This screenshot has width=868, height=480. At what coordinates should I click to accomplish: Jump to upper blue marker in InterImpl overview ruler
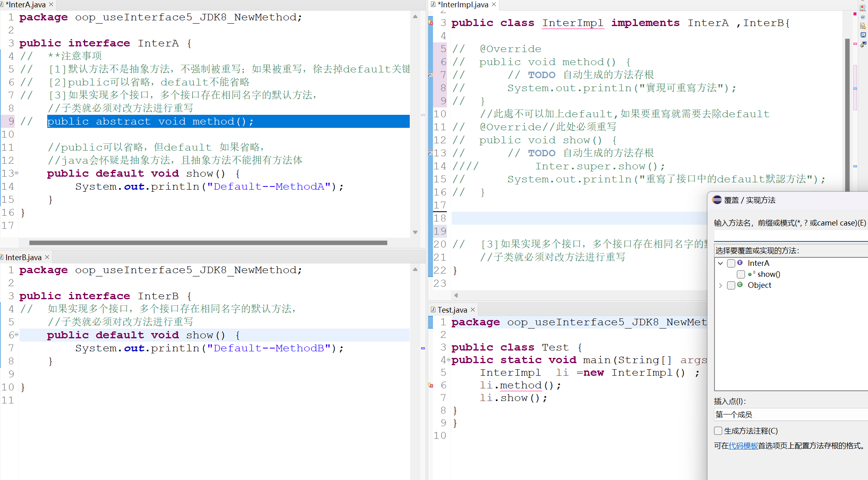(x=855, y=88)
